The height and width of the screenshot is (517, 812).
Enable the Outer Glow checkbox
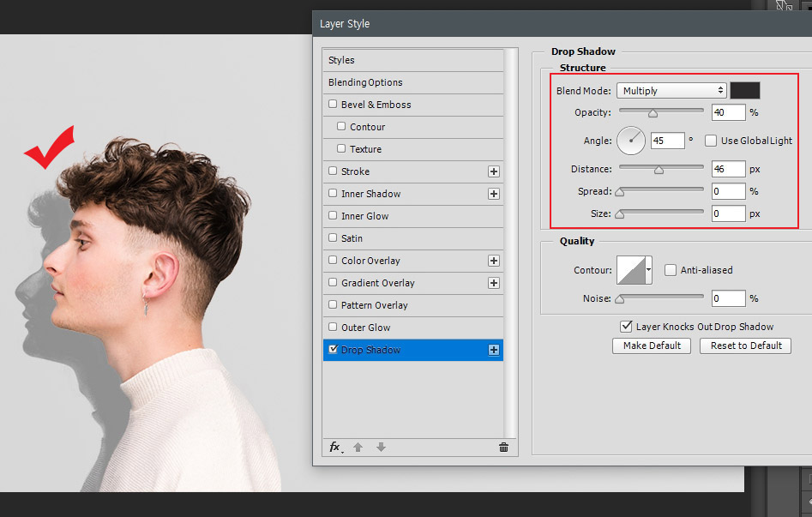(x=333, y=327)
